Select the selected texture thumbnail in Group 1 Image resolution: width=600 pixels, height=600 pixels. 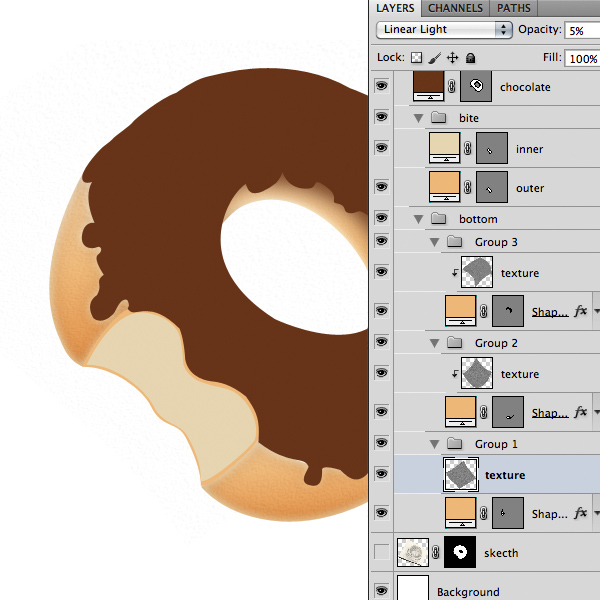461,474
